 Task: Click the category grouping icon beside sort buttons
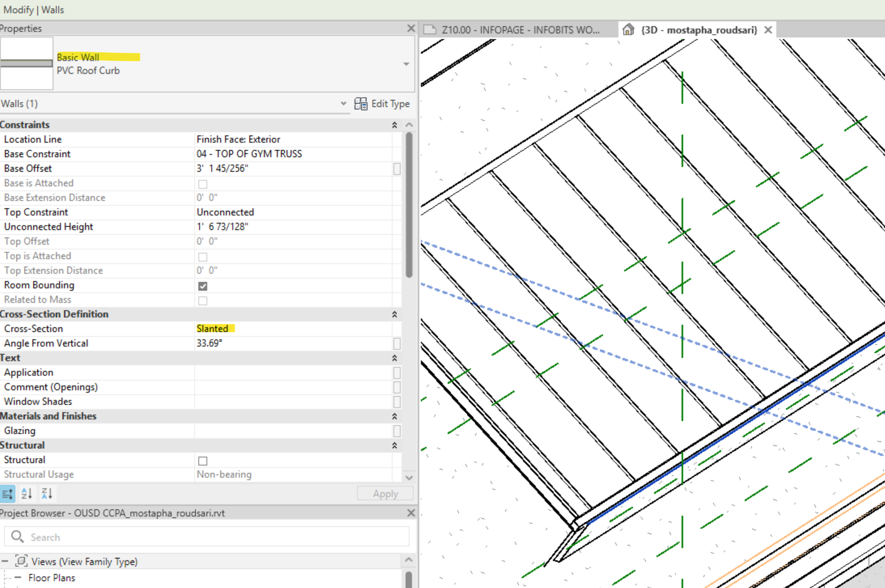(8, 494)
